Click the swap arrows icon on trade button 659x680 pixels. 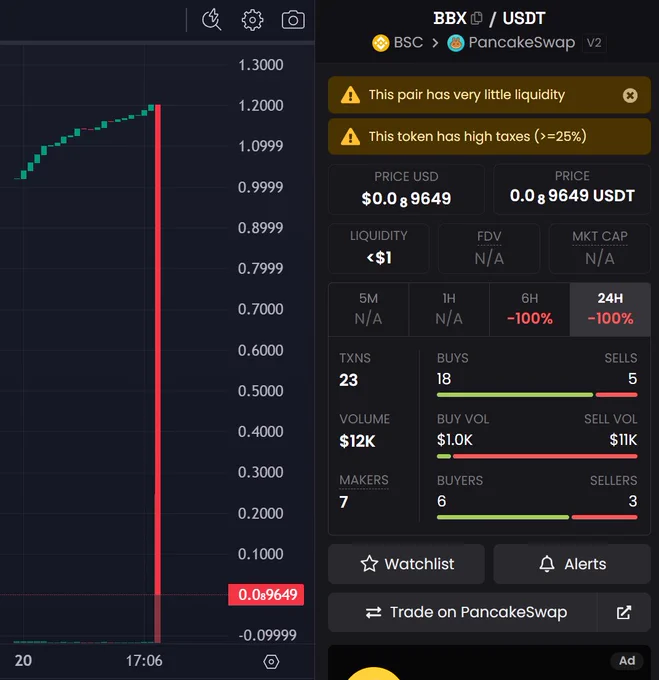[x=373, y=612]
